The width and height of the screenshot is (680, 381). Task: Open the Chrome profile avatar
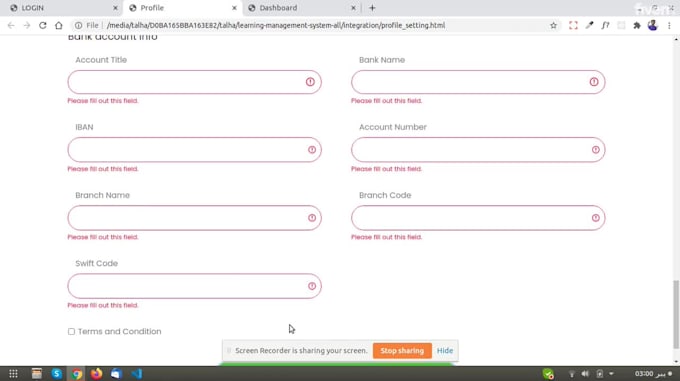[653, 25]
